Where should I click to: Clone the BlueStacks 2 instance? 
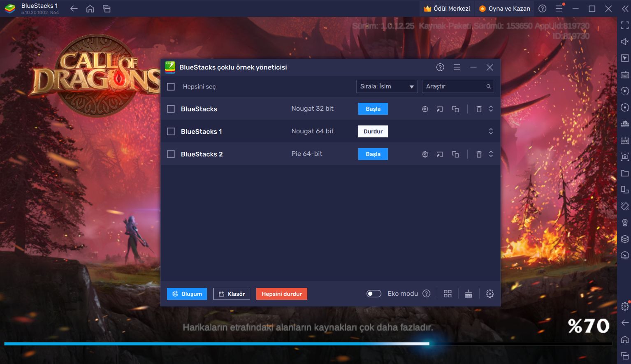coord(455,154)
